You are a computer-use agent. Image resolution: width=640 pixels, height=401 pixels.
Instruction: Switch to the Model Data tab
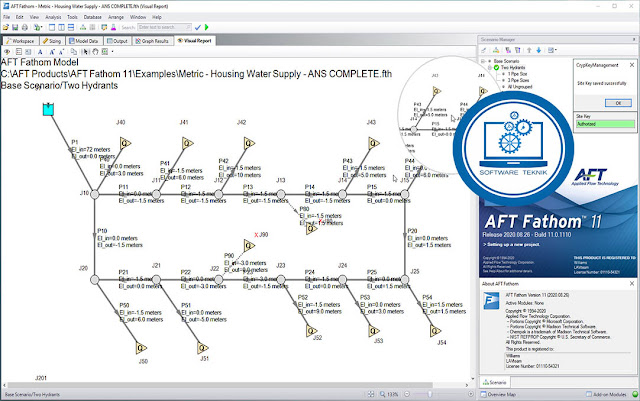84,41
